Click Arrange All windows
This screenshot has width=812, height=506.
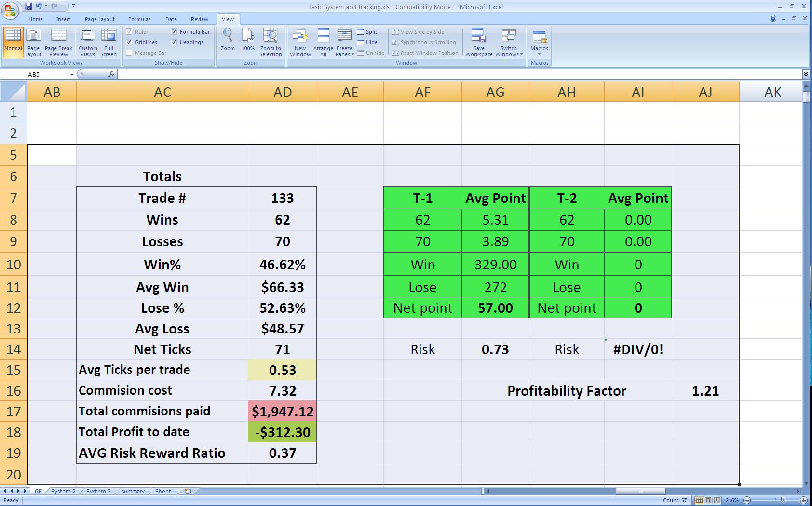323,42
